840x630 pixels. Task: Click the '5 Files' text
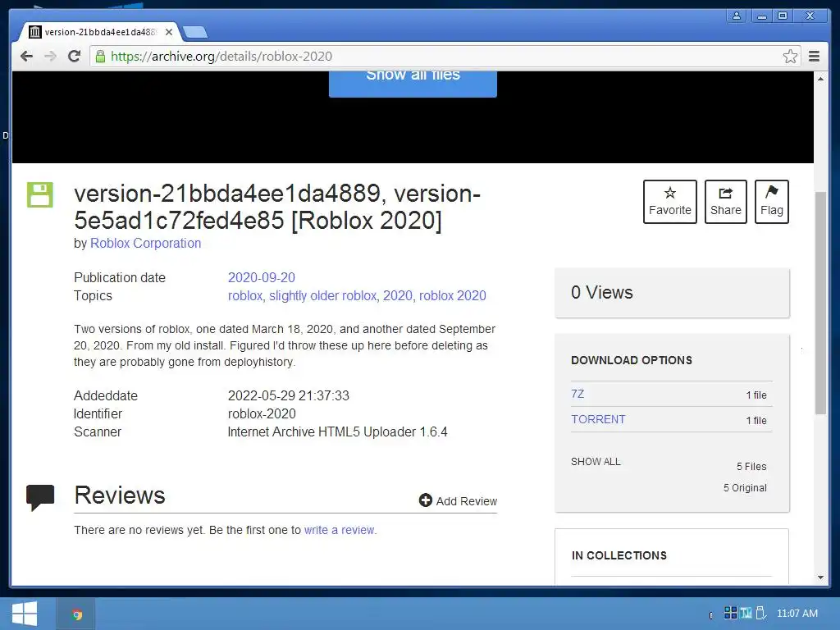pyautogui.click(x=751, y=466)
